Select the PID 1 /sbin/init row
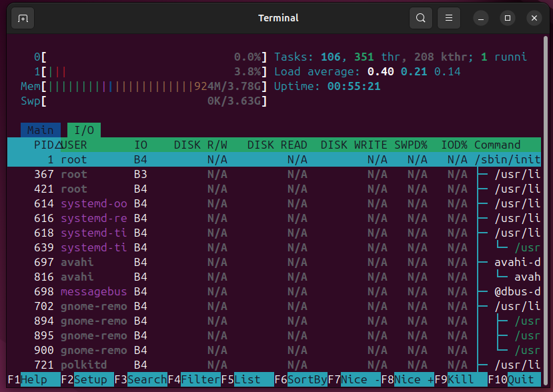The width and height of the screenshot is (553, 392). pyautogui.click(x=274, y=160)
